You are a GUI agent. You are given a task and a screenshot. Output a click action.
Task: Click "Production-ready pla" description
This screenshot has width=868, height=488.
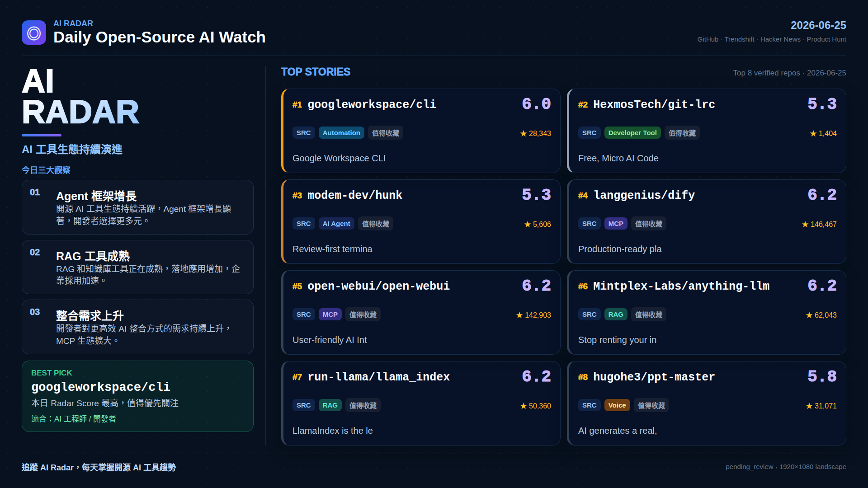[x=620, y=249]
